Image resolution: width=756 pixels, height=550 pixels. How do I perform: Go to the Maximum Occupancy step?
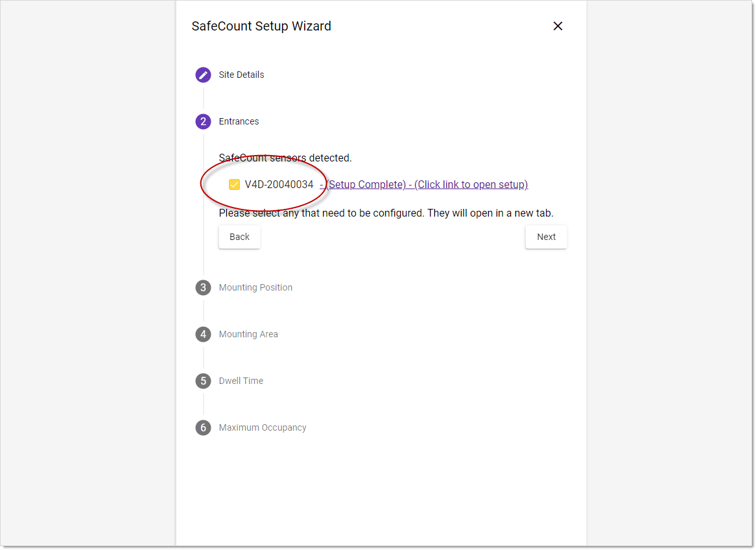[263, 428]
